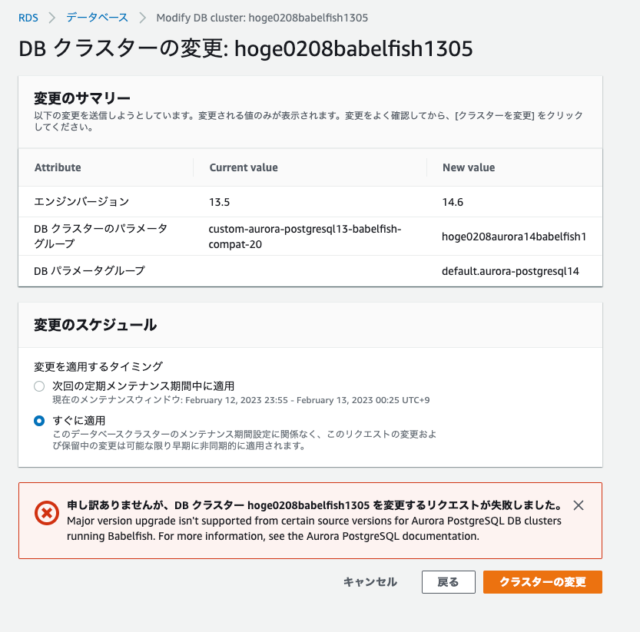This screenshot has height=632, width=640.
Task: Click the page title DB クラスターの変更
Action: coord(245,48)
